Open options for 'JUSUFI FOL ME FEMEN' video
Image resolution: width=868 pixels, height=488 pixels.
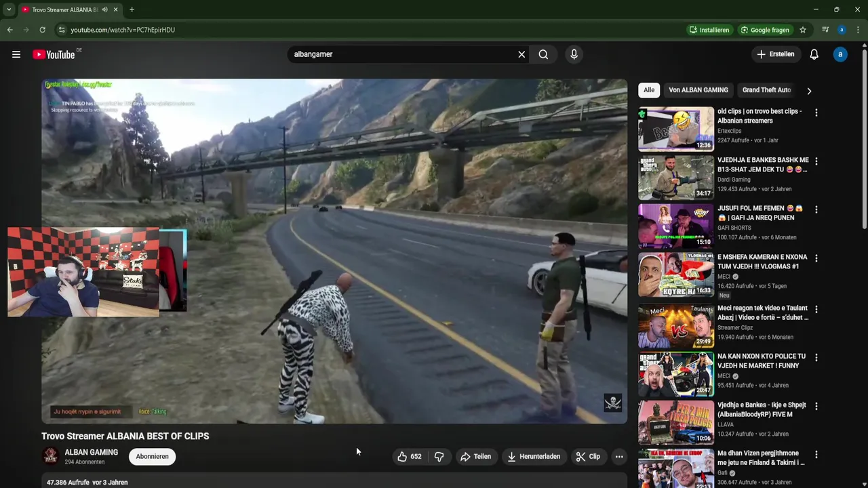point(816,209)
